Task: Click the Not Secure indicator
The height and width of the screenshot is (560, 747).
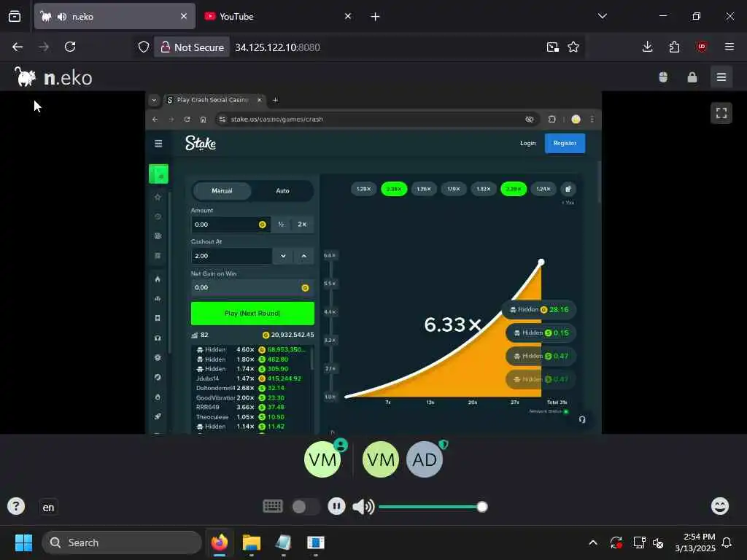Action: (192, 47)
